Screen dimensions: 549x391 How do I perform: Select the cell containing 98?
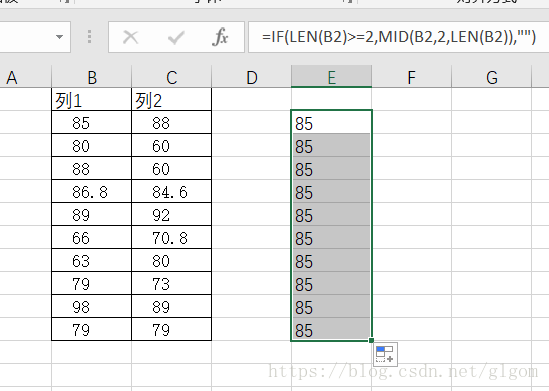pos(91,306)
